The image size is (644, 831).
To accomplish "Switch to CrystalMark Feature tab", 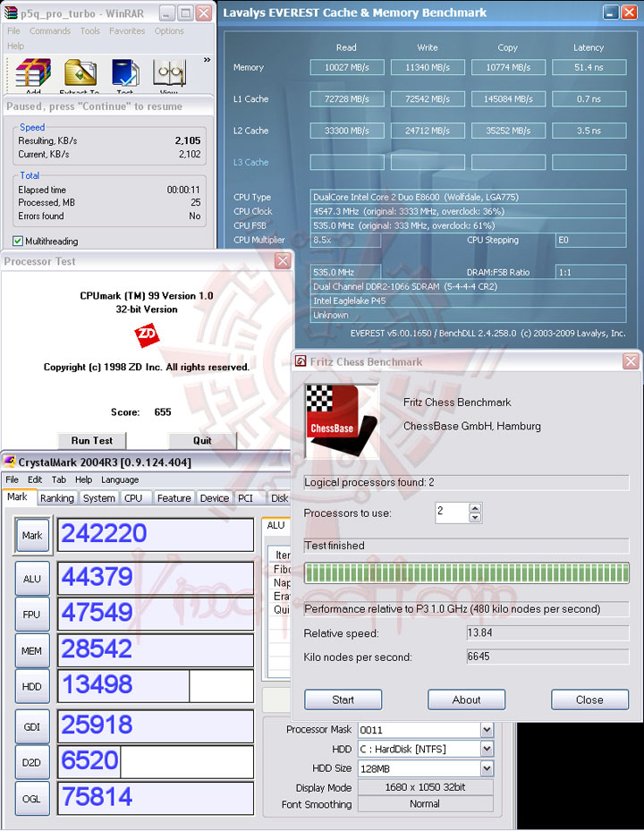I will click(174, 498).
